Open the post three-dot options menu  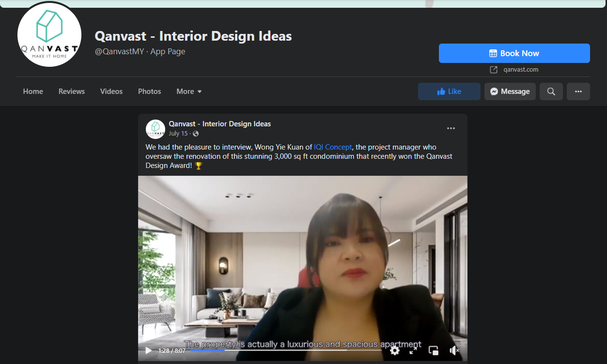(451, 128)
